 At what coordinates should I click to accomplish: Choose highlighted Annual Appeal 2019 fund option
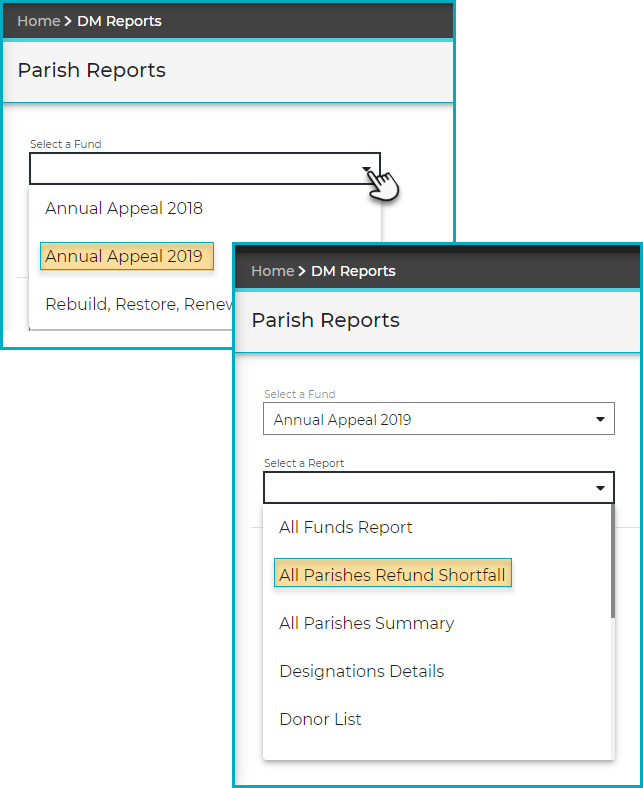coord(127,256)
